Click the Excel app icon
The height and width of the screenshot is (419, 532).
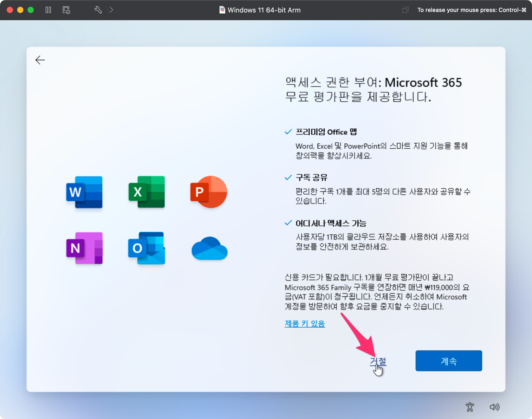coord(147,192)
